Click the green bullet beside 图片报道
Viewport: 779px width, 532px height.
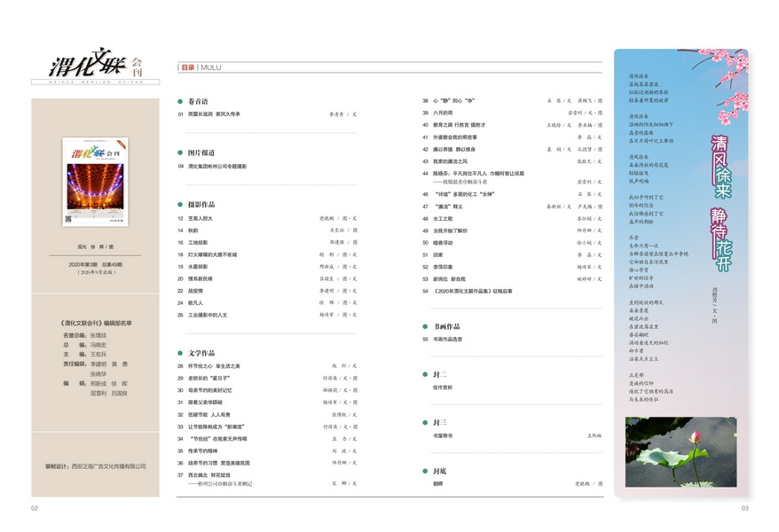tap(180, 153)
